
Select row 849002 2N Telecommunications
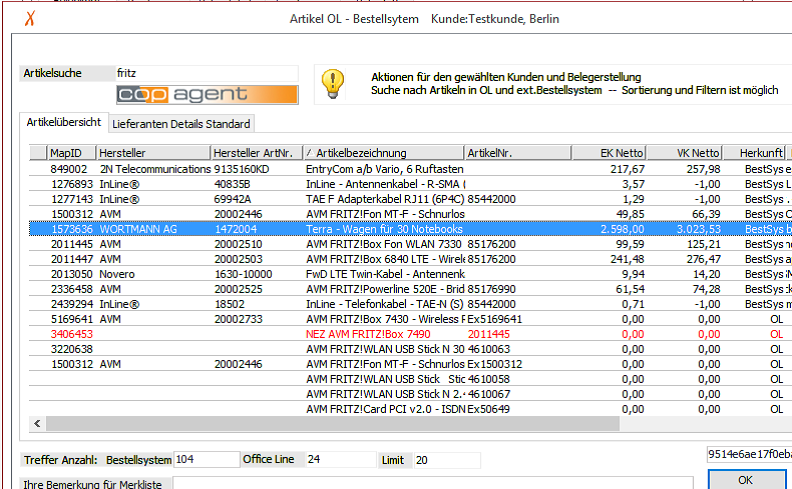coord(410,169)
